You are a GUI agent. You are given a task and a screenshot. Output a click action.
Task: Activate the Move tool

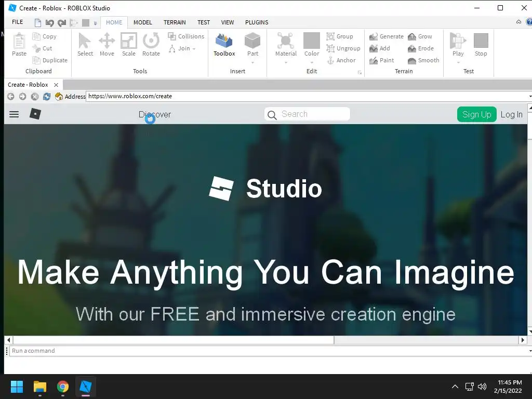pyautogui.click(x=107, y=45)
